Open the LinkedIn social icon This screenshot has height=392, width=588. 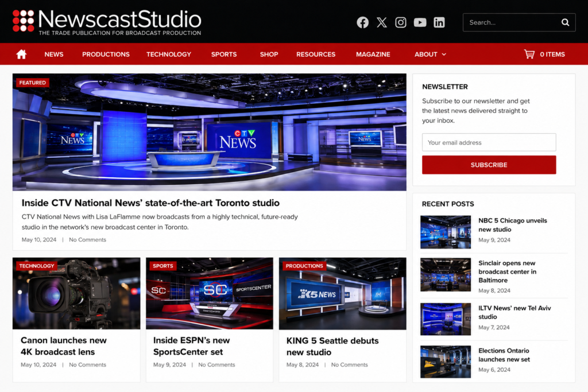(439, 22)
